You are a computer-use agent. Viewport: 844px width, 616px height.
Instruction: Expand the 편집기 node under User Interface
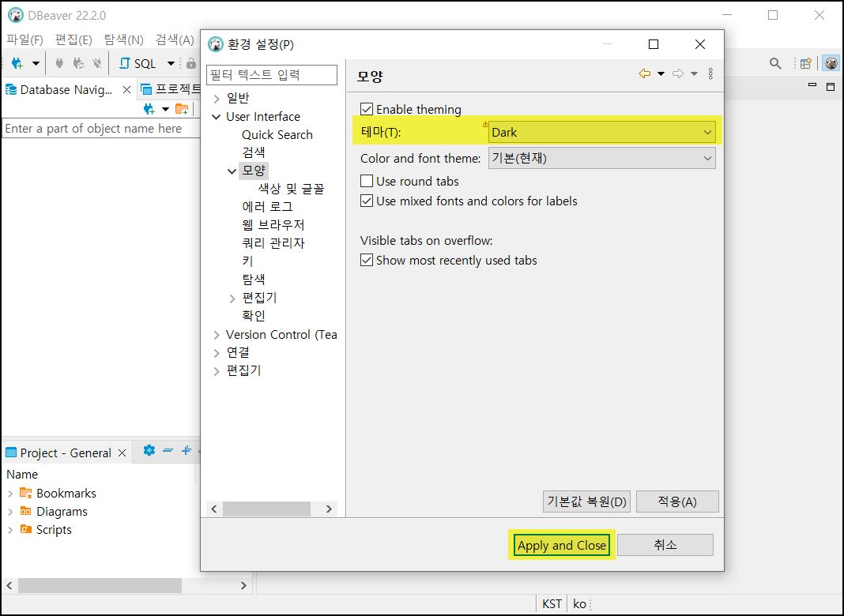pyautogui.click(x=232, y=298)
